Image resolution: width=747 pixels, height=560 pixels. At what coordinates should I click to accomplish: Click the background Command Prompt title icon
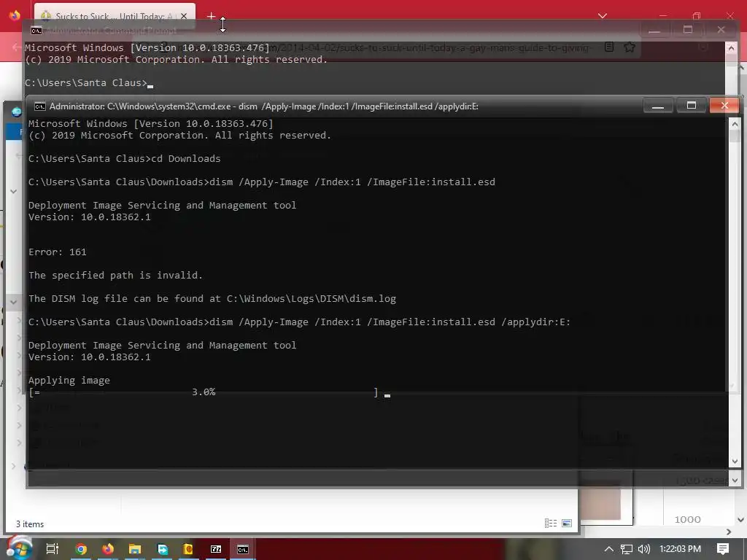(36, 31)
